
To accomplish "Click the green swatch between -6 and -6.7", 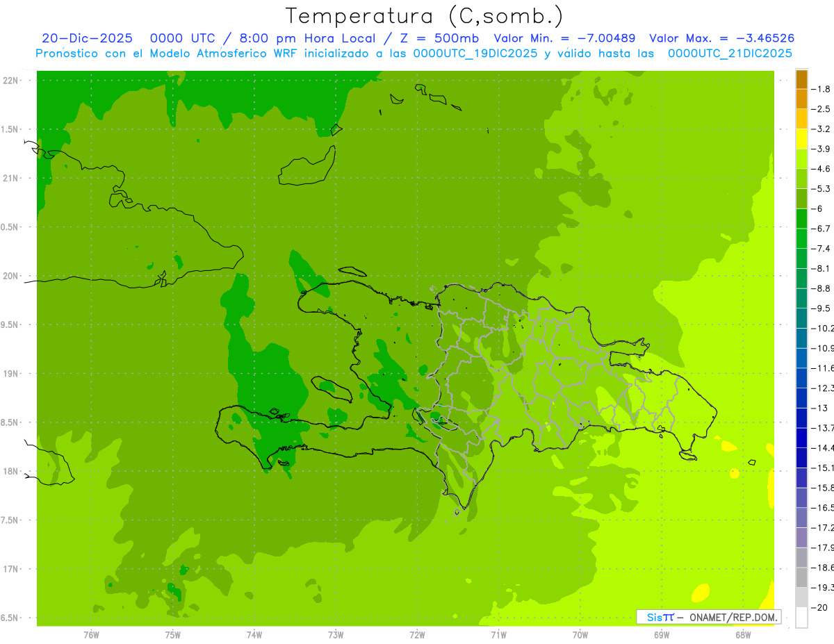I will point(801,219).
